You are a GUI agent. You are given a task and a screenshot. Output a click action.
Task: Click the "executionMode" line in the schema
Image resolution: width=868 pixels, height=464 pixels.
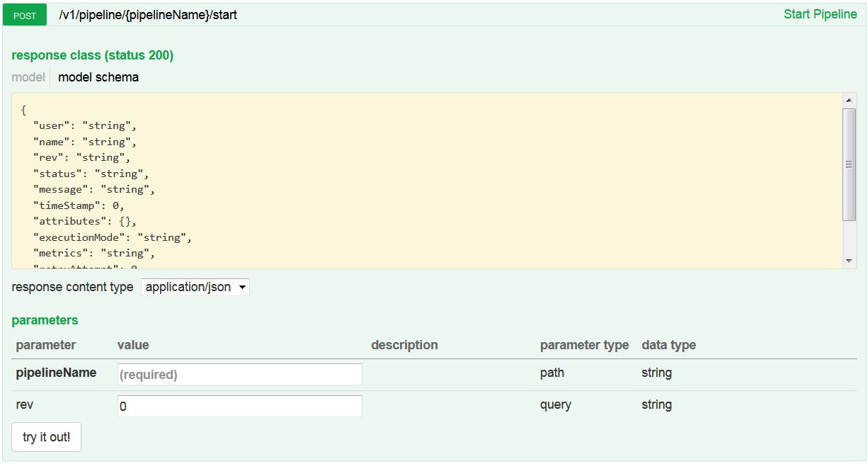point(113,237)
